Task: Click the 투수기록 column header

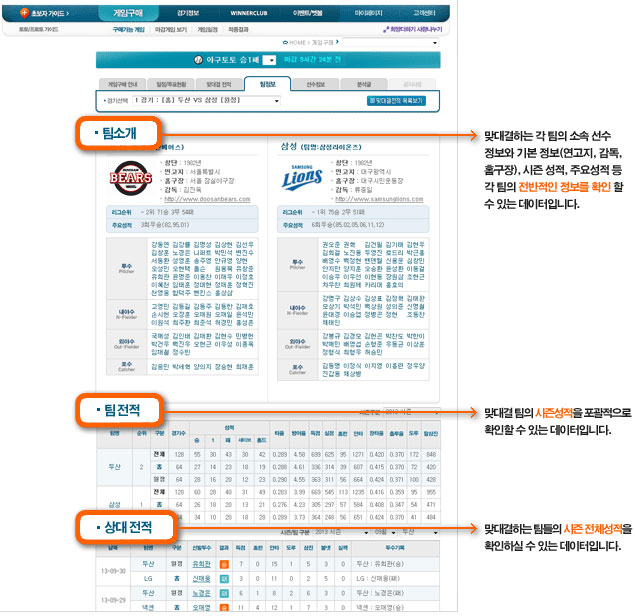Action: pyautogui.click(x=394, y=548)
